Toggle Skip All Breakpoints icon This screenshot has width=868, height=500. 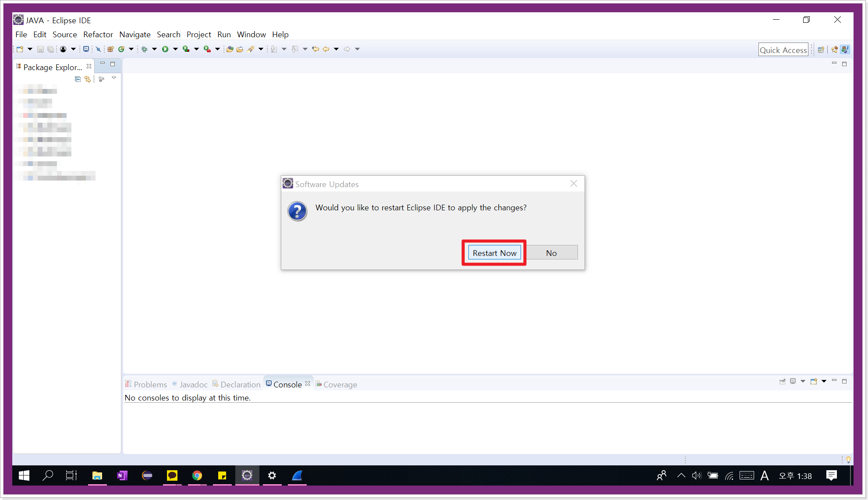[98, 49]
